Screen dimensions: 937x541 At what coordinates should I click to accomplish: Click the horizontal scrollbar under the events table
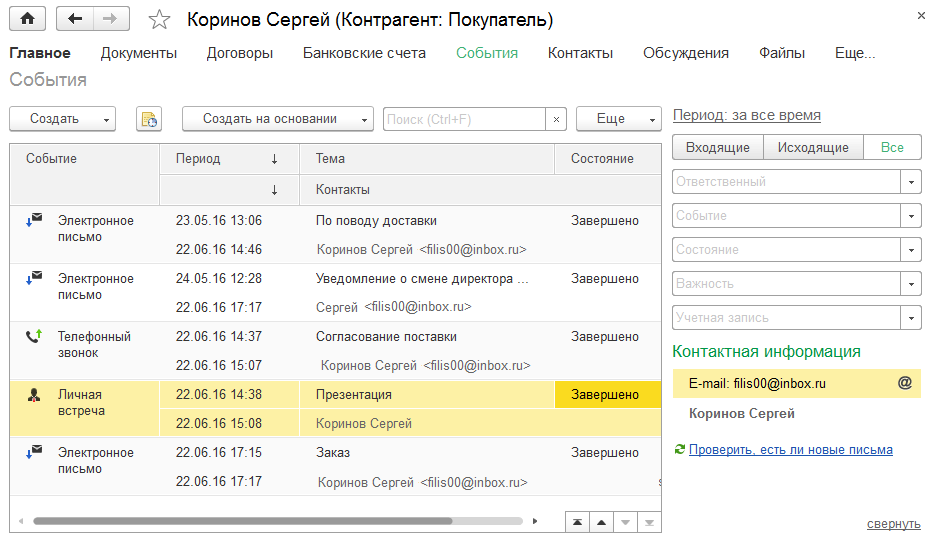242,521
